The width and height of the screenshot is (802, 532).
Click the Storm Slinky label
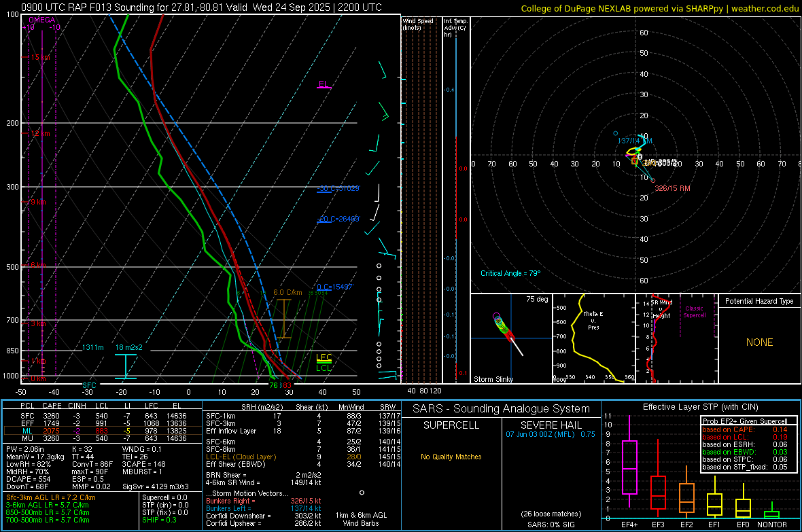(x=493, y=379)
